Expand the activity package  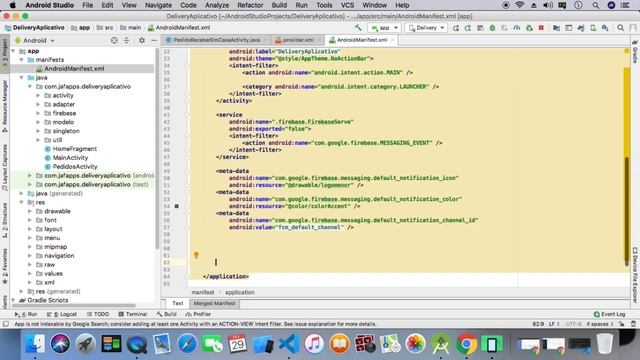(x=38, y=95)
